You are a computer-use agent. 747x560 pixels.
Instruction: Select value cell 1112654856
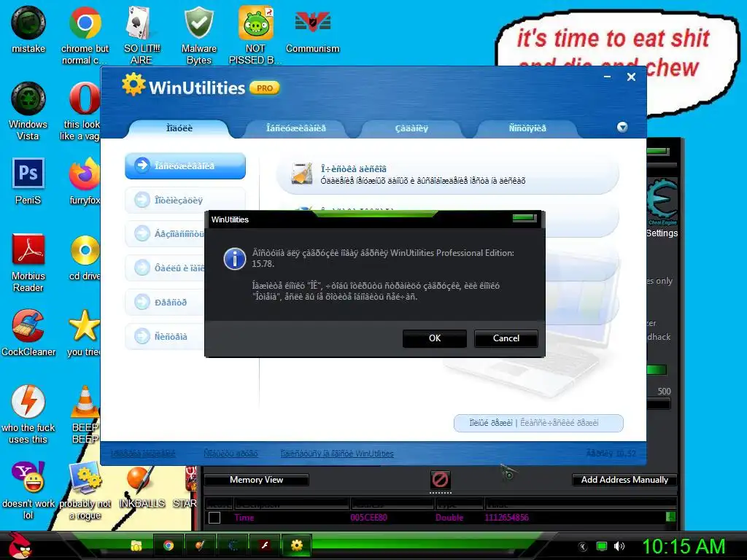tap(506, 518)
